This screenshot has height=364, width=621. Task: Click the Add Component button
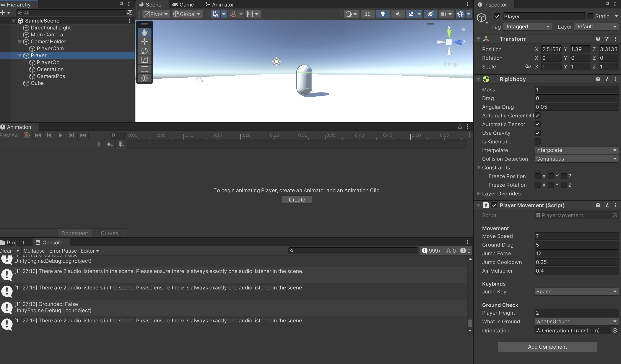tap(547, 347)
